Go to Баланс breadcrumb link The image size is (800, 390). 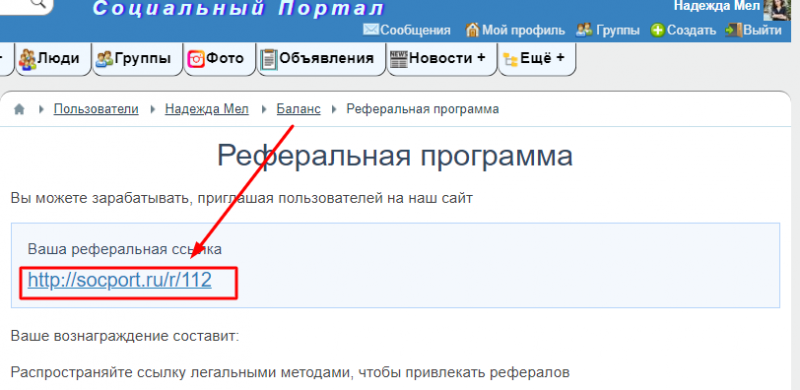coord(298,109)
